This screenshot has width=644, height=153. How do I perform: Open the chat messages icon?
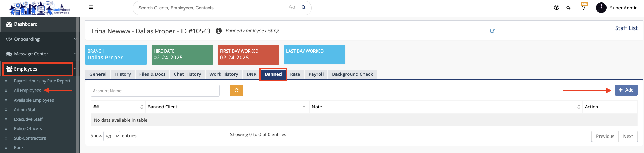pos(568,8)
